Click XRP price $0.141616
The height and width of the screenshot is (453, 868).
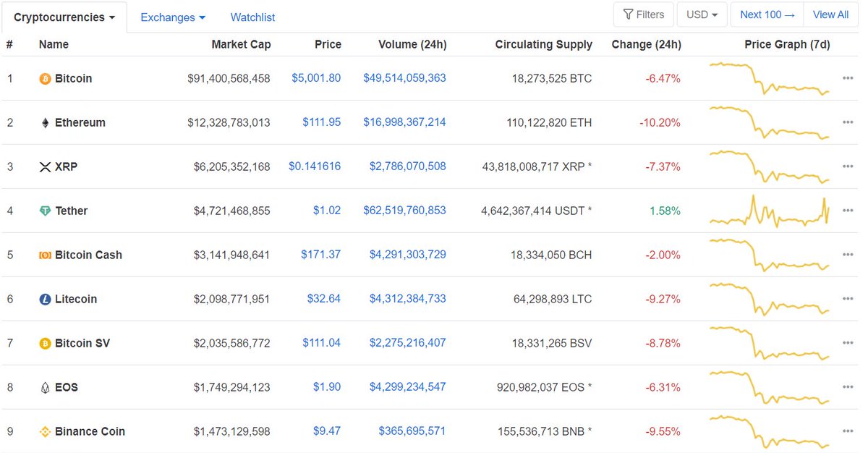point(315,166)
